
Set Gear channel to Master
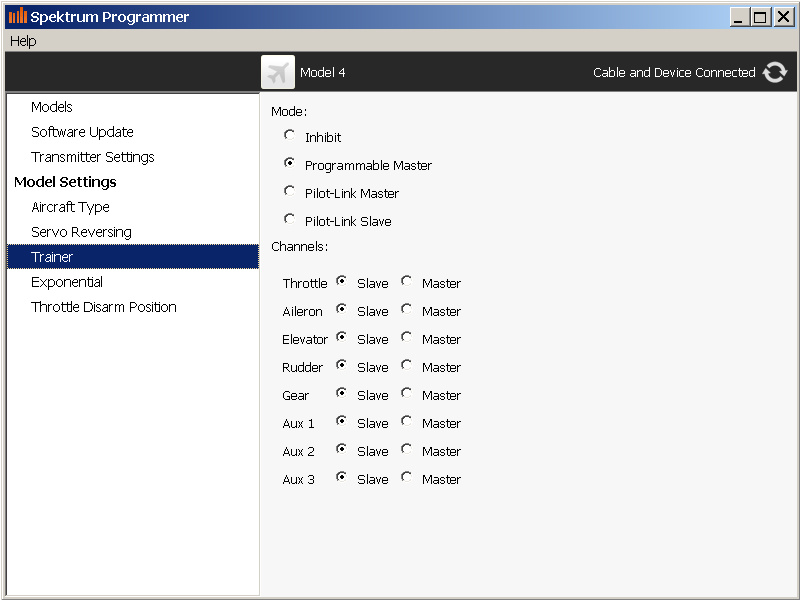pos(406,393)
